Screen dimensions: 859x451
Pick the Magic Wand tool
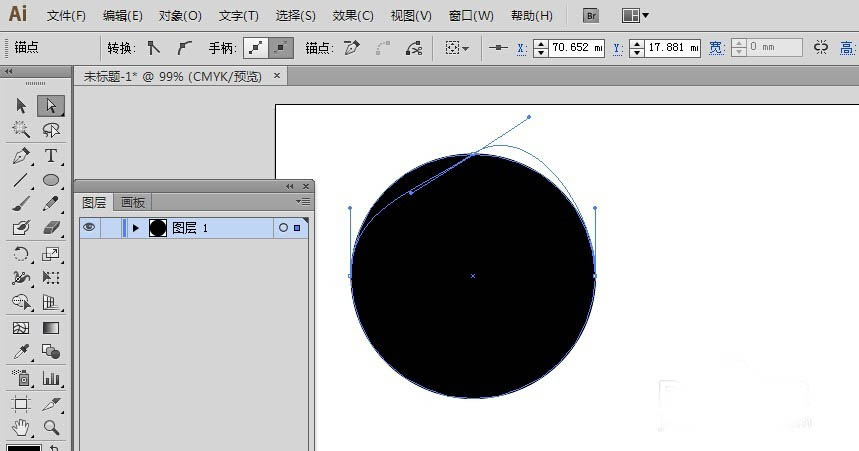pyautogui.click(x=21, y=130)
